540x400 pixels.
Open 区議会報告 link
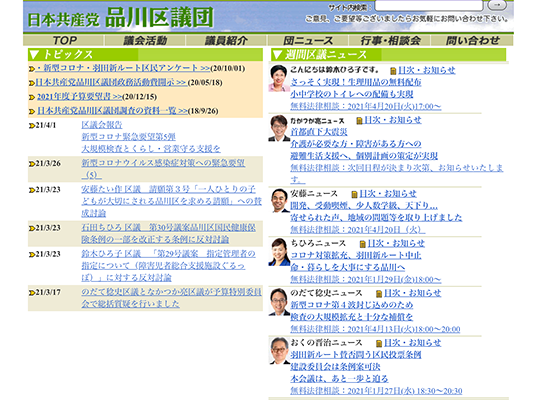pos(102,125)
